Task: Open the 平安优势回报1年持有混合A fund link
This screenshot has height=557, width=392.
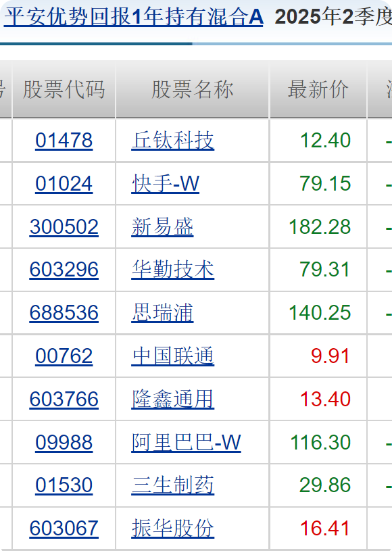Action: click(134, 17)
